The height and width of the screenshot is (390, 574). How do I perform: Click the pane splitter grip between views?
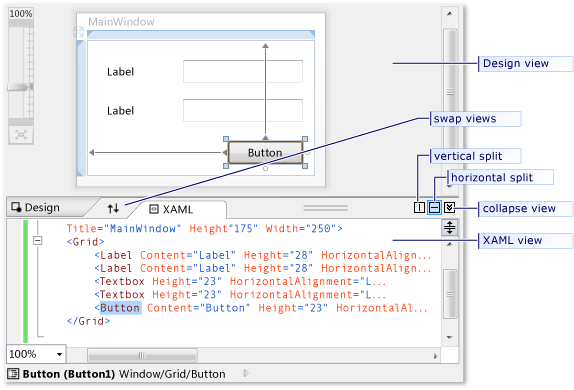[x=325, y=208]
